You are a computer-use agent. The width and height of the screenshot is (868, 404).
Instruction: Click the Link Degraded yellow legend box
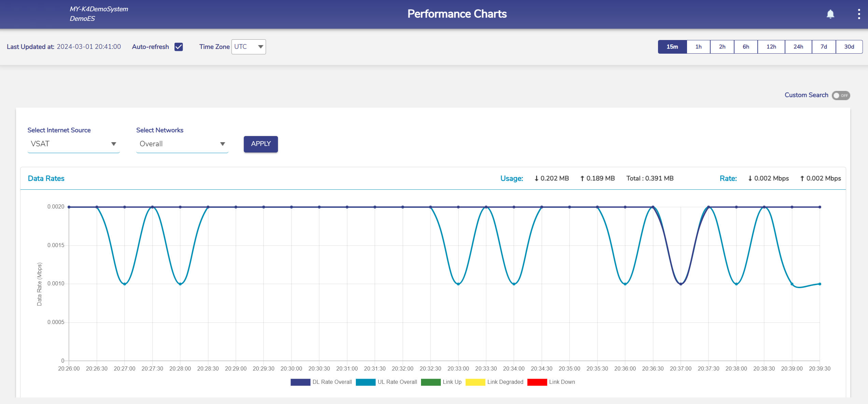(x=475, y=382)
